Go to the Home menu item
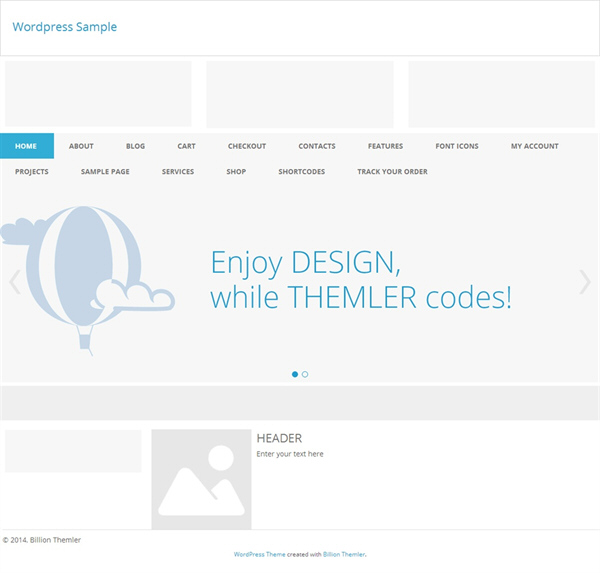The width and height of the screenshot is (600, 573). 27,146
